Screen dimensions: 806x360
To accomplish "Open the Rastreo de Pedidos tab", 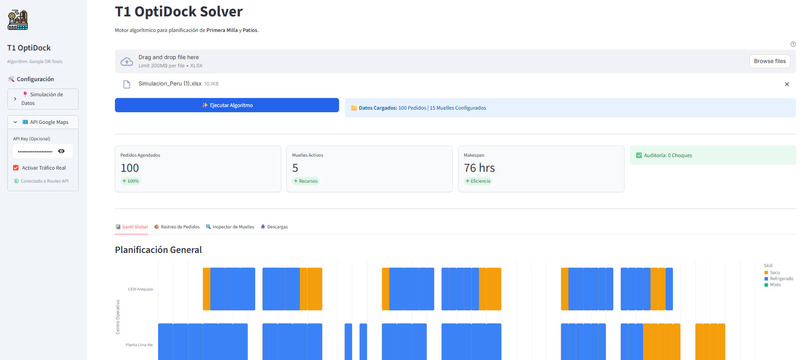I will click(176, 227).
